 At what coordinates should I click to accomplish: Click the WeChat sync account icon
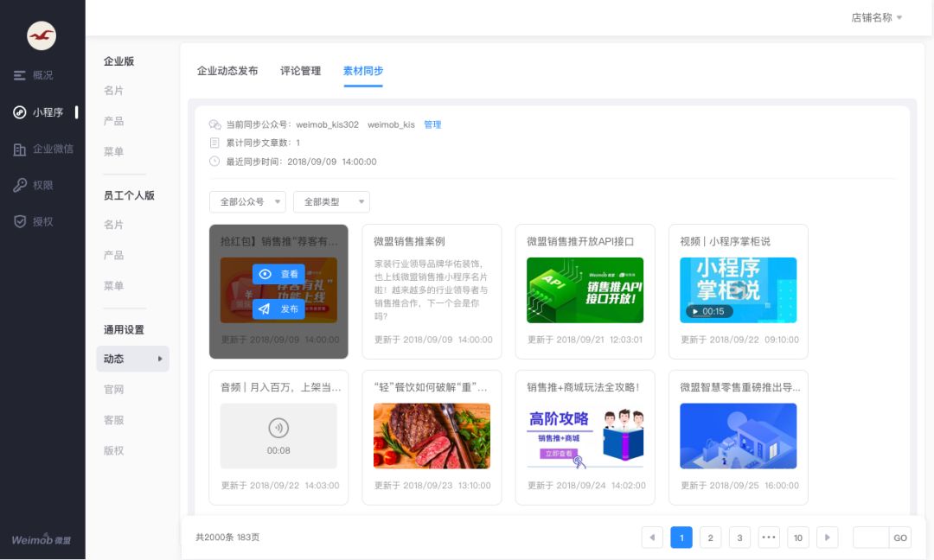pos(214,124)
